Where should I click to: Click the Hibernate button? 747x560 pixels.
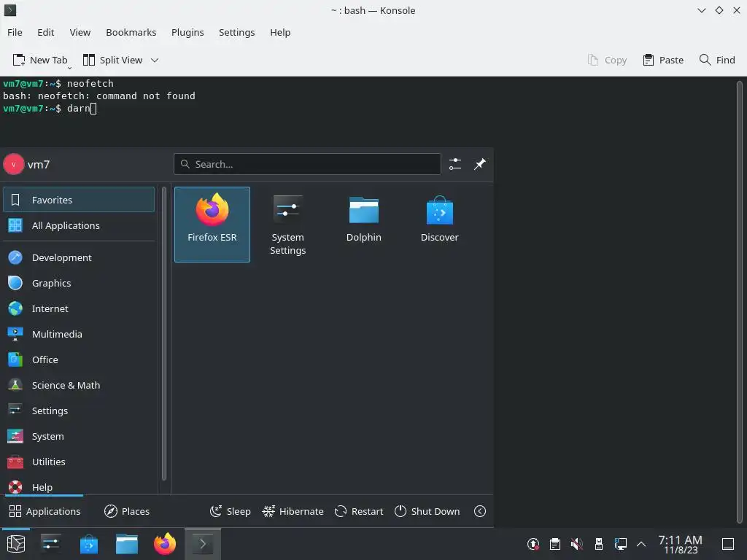[293, 511]
